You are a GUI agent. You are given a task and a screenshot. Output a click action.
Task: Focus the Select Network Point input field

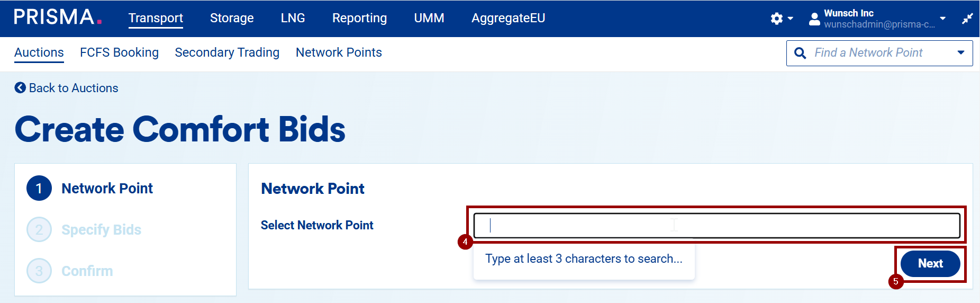point(716,226)
